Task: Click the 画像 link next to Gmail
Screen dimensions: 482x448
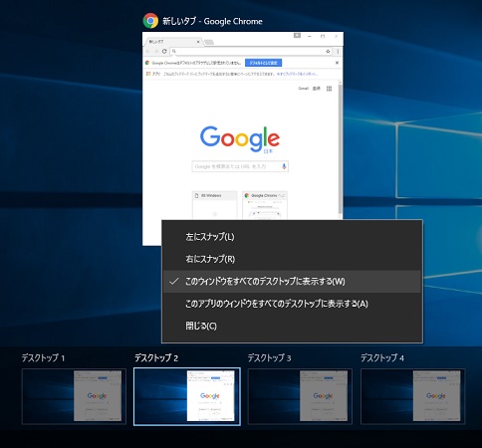Action: (x=317, y=89)
